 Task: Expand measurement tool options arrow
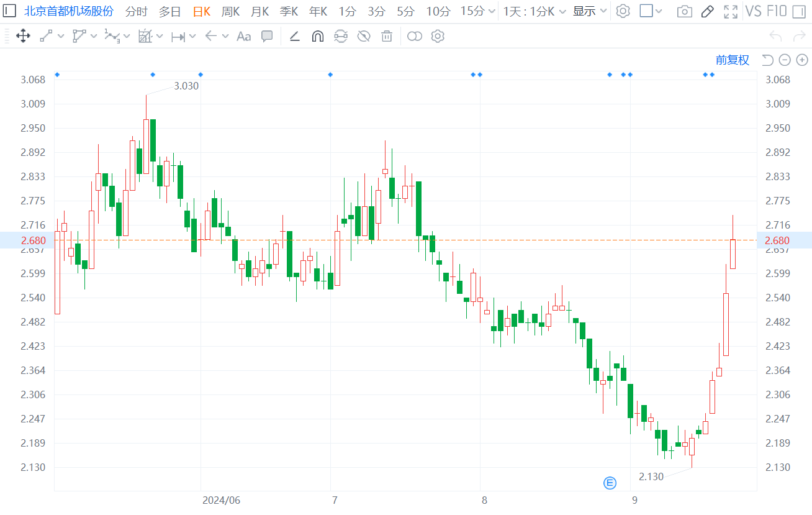coord(192,37)
